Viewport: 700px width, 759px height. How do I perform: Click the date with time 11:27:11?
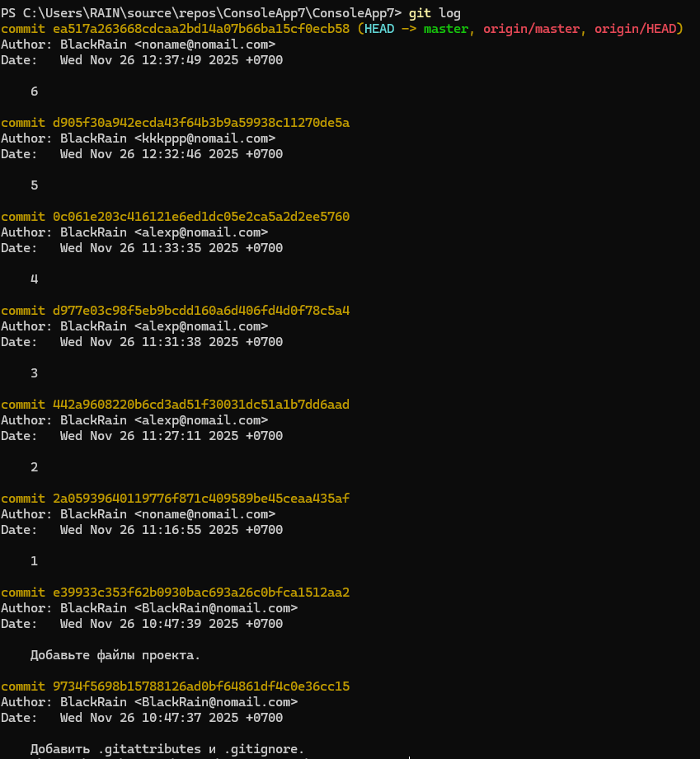tap(171, 436)
